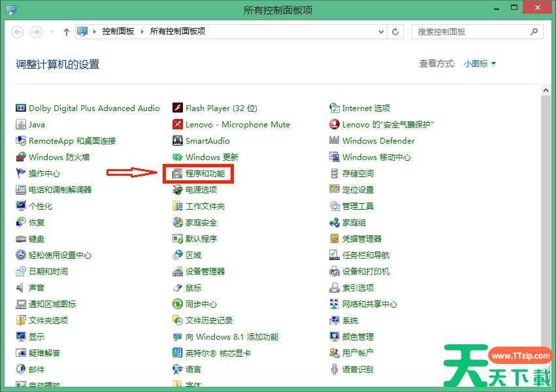Screen dimensions: 556x392
Task: Select 控制面板 in the address breadcrumb
Action: point(118,31)
